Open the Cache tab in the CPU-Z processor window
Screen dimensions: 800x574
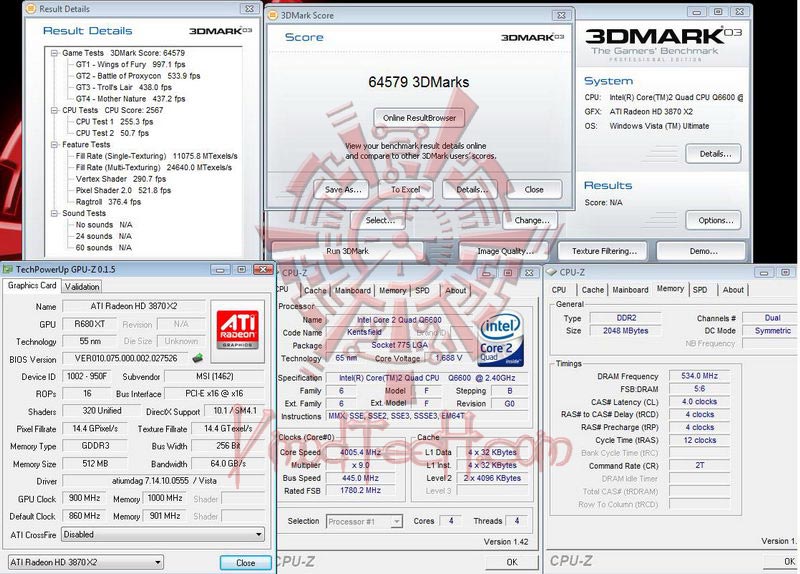pos(315,290)
